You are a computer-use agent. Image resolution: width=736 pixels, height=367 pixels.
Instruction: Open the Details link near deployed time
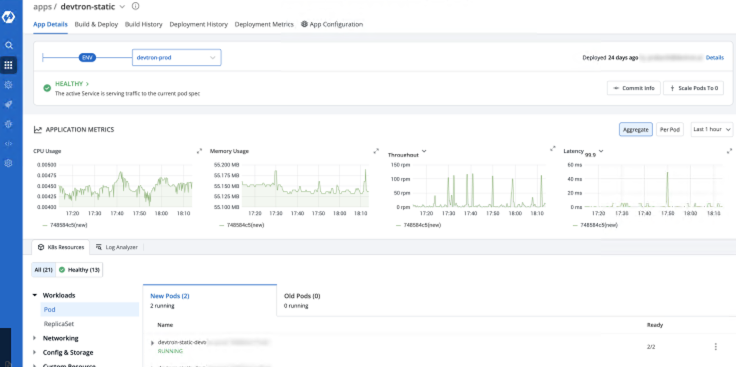[714, 58]
